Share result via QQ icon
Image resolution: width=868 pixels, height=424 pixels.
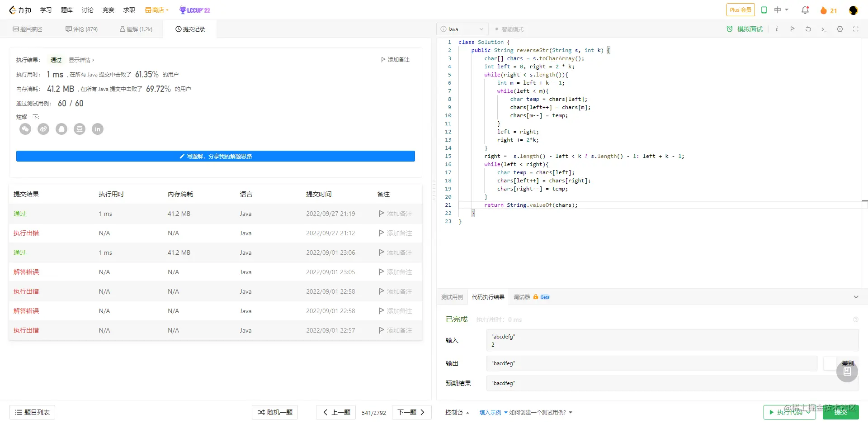[x=61, y=129]
